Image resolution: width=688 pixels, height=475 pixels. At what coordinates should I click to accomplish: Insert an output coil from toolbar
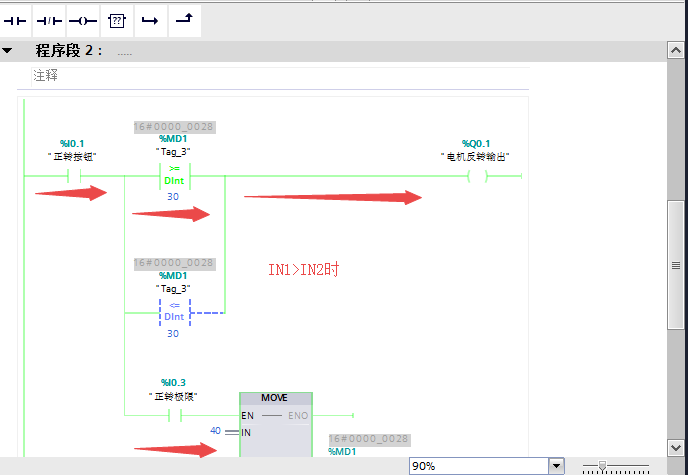(x=82, y=19)
